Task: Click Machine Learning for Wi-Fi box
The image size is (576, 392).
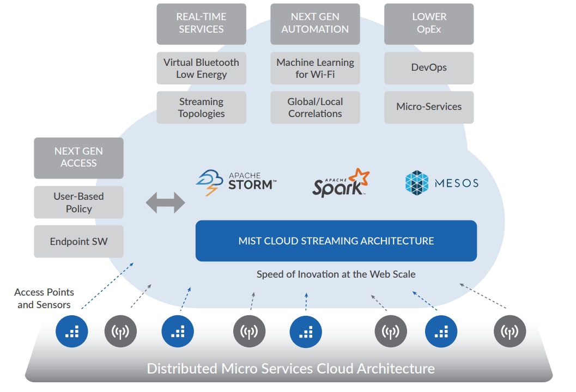Action: click(315, 69)
